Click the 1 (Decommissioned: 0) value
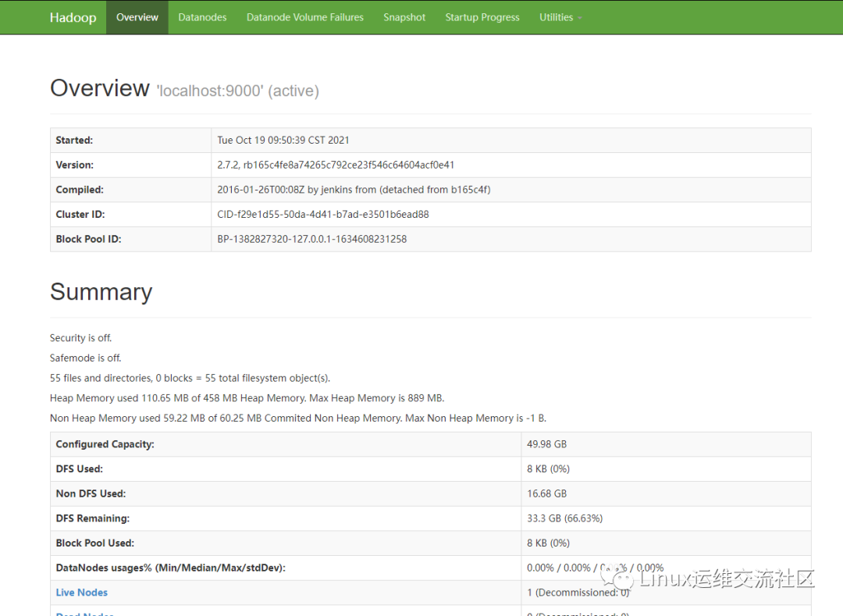Screen dimensions: 843x616 click(x=578, y=593)
